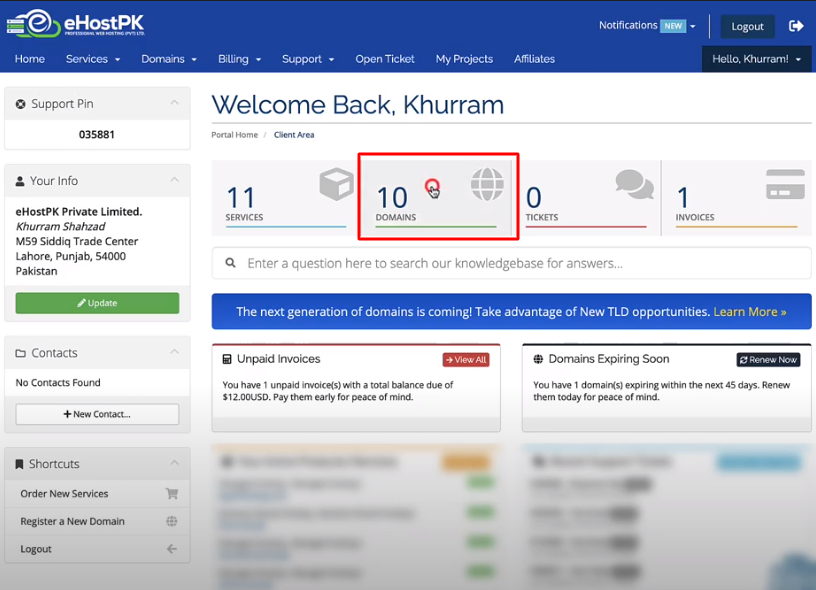Collapse the Your Info panel

pyautogui.click(x=174, y=180)
